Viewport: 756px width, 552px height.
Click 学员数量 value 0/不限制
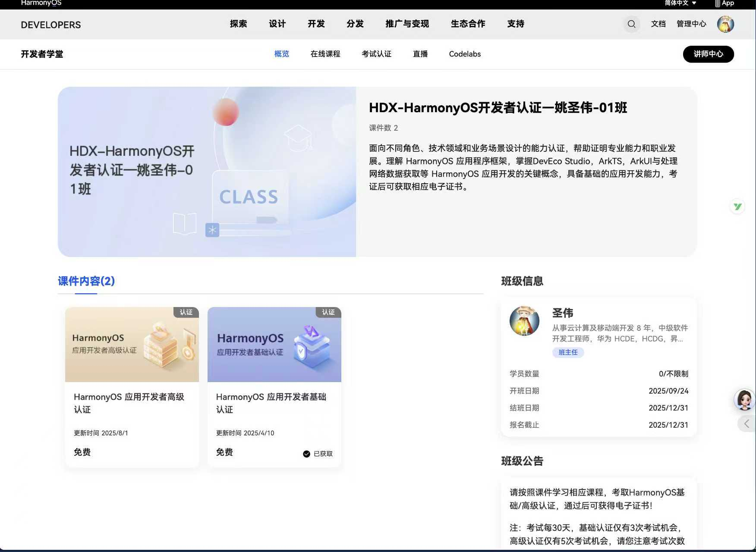point(674,373)
